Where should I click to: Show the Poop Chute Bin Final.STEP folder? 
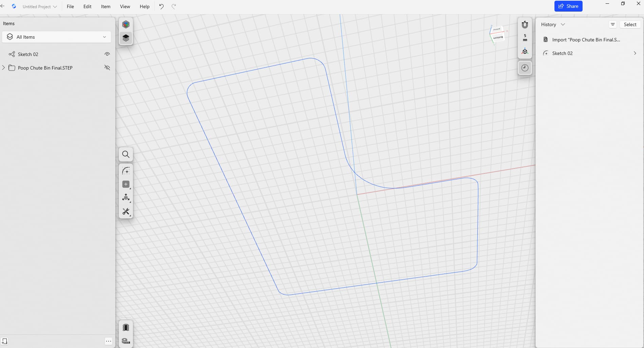click(107, 67)
